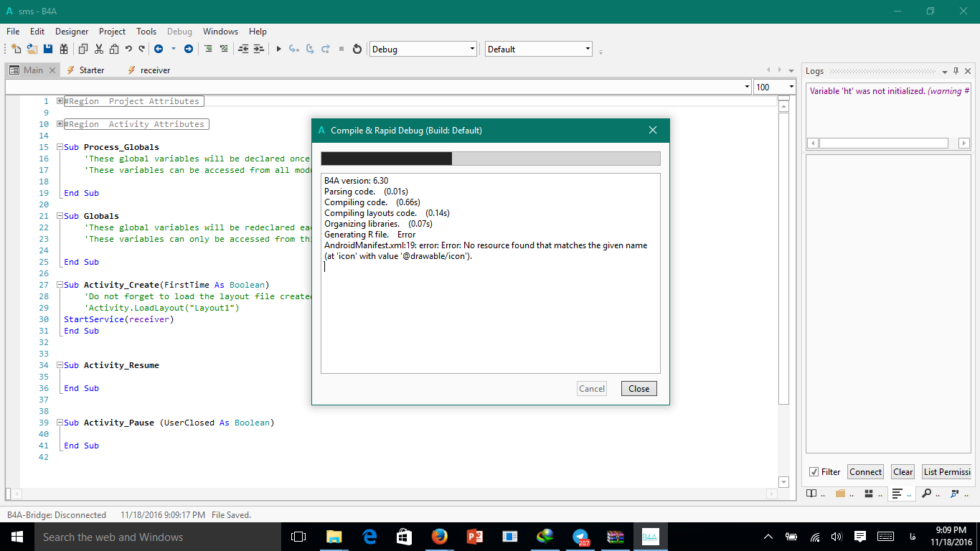Click the Restart circular arrow icon
This screenshot has width=980, height=551.
click(x=357, y=49)
